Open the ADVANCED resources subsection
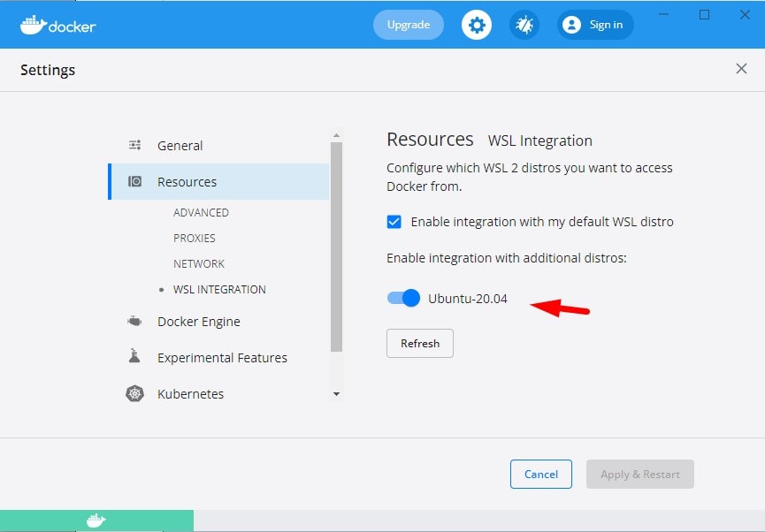Viewport: 765px width, 532px height. 201,213
